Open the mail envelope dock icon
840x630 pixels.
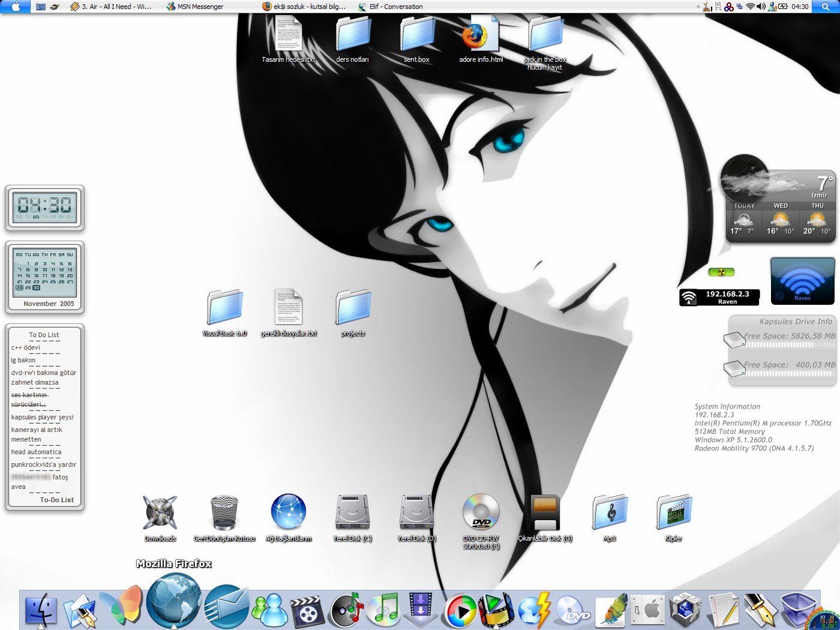[227, 607]
